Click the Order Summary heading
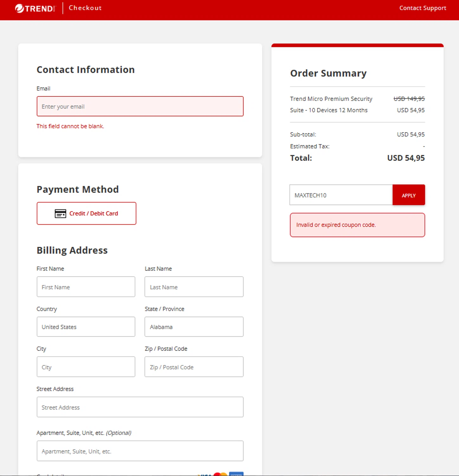 [x=328, y=73]
